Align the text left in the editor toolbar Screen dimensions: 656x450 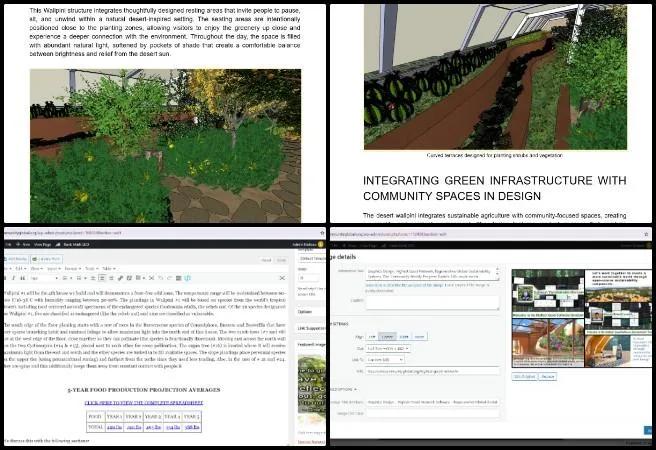click(93, 278)
